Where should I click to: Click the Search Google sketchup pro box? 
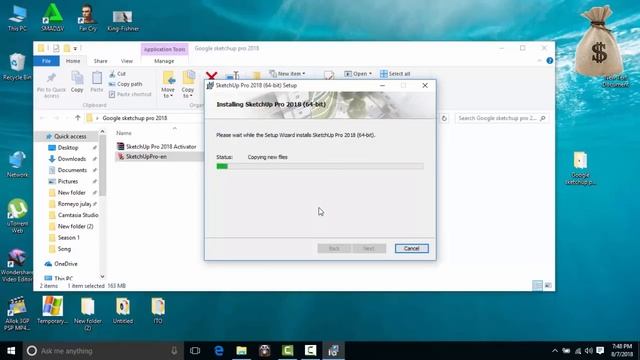point(501,118)
